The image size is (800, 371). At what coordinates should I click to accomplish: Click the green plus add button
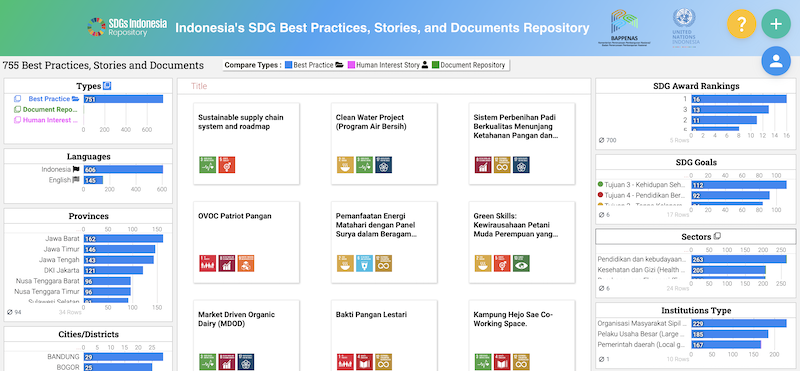click(776, 23)
